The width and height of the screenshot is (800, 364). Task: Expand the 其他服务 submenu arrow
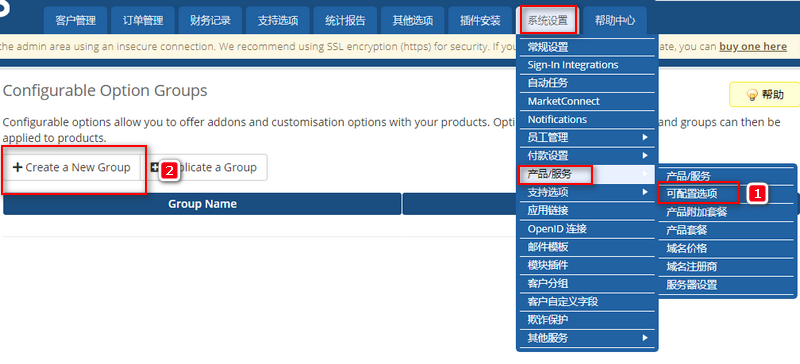tap(645, 338)
